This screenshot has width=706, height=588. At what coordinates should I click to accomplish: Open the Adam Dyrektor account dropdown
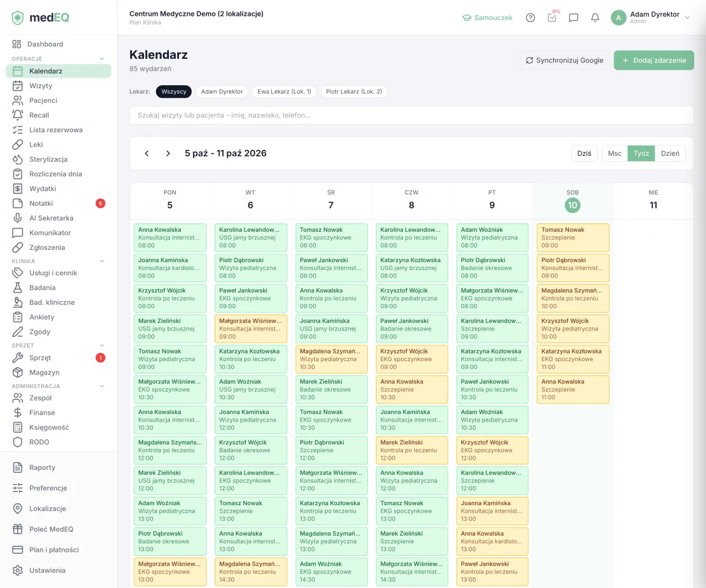click(x=651, y=18)
